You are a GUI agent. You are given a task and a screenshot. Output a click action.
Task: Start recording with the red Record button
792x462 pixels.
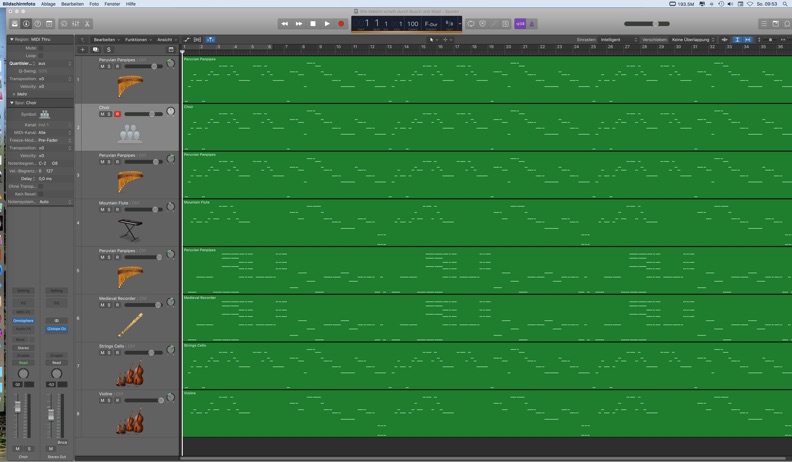pyautogui.click(x=341, y=24)
